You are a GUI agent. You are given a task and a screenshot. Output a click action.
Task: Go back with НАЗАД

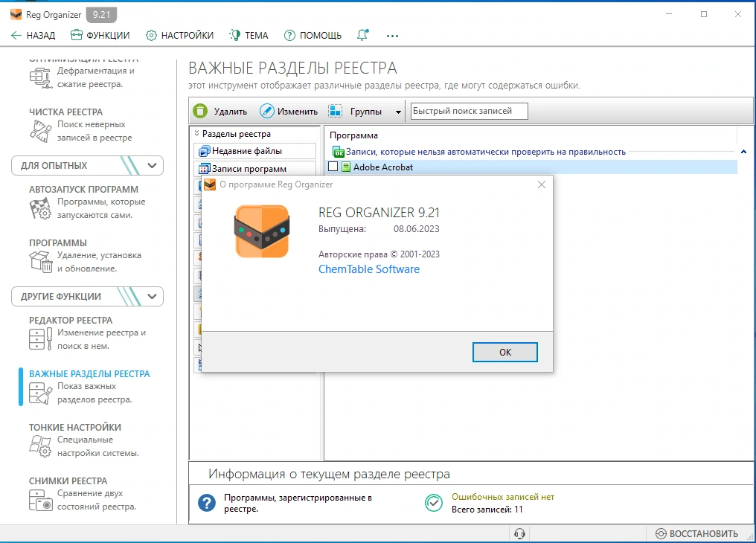(33, 35)
